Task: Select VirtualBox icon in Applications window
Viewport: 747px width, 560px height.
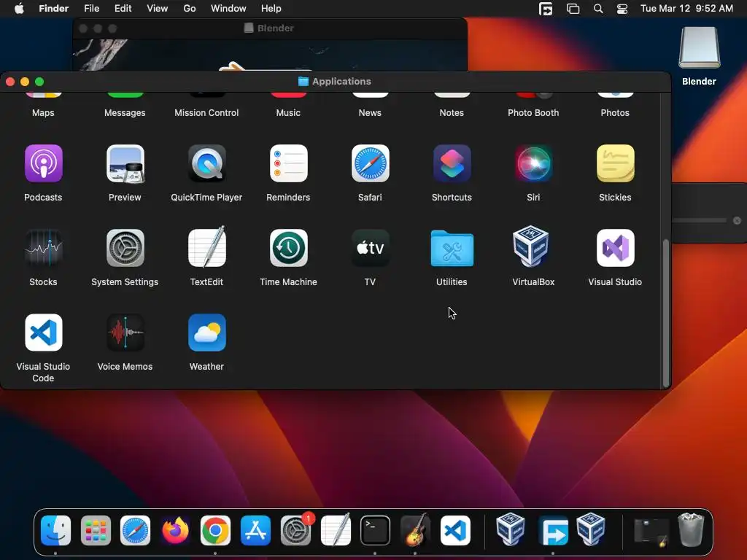Action: click(531, 246)
